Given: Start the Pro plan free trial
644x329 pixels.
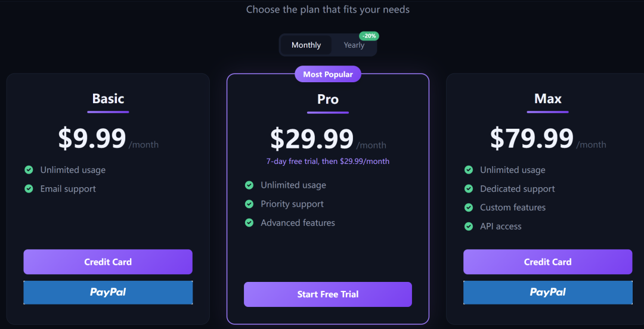Looking at the screenshot, I should pyautogui.click(x=328, y=294).
